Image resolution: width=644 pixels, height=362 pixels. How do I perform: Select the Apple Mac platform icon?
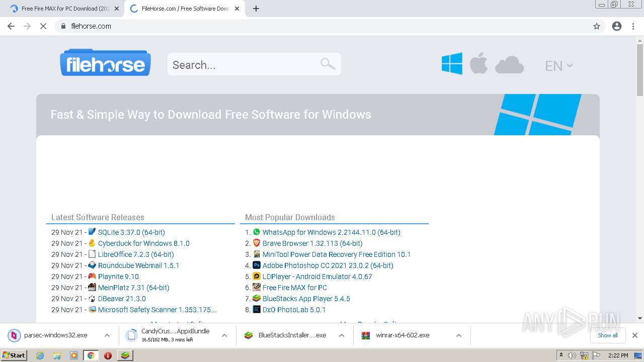point(478,64)
